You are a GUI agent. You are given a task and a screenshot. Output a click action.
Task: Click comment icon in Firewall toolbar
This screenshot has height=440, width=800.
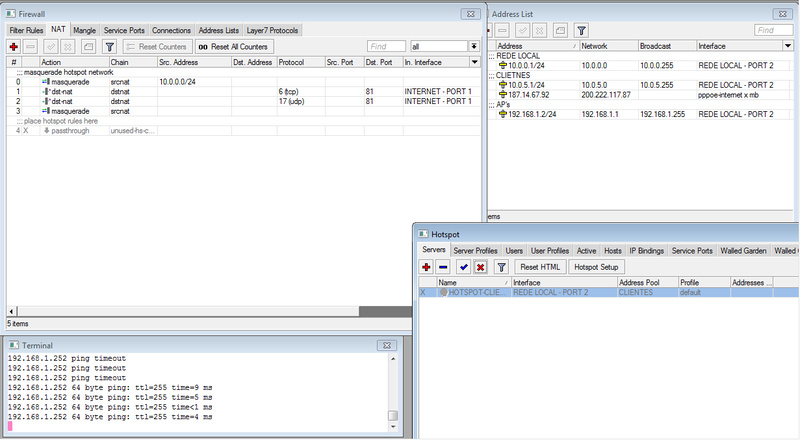(88, 47)
